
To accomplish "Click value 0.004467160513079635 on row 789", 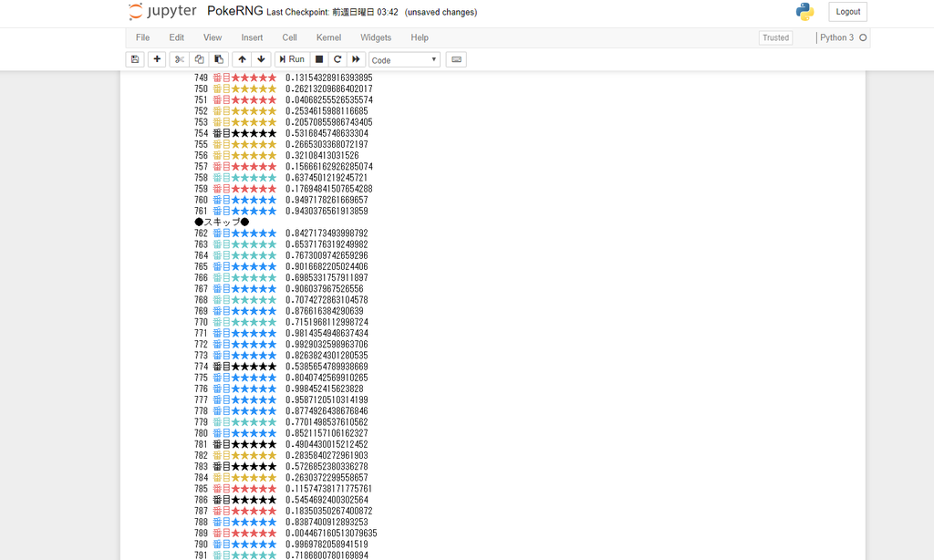I will [331, 534].
